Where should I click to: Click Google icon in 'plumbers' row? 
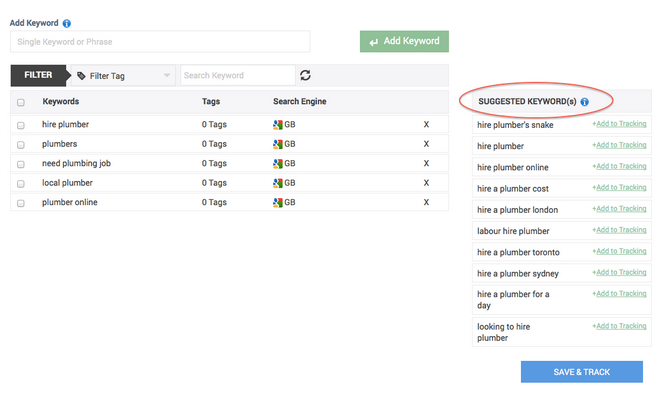277,144
